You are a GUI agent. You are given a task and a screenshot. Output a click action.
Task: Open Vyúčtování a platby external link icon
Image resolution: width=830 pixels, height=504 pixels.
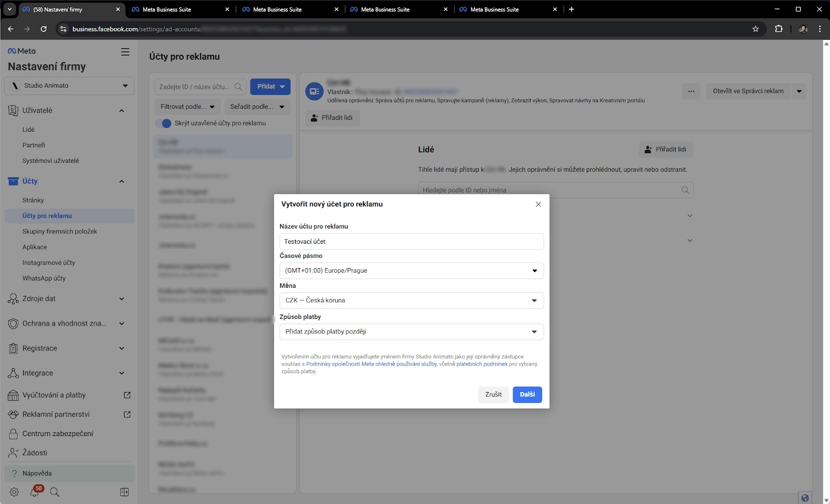point(127,395)
